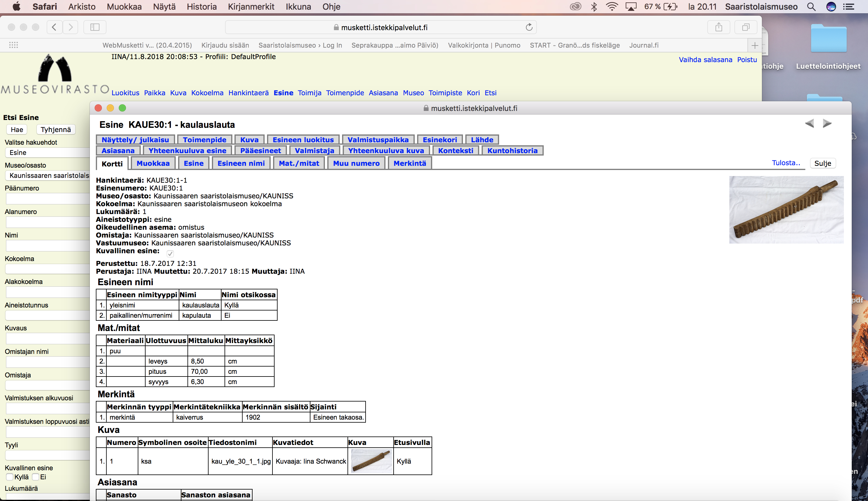Screen dimensions: 868x501
Task: Reload page with refresh icon
Action: (x=529, y=27)
